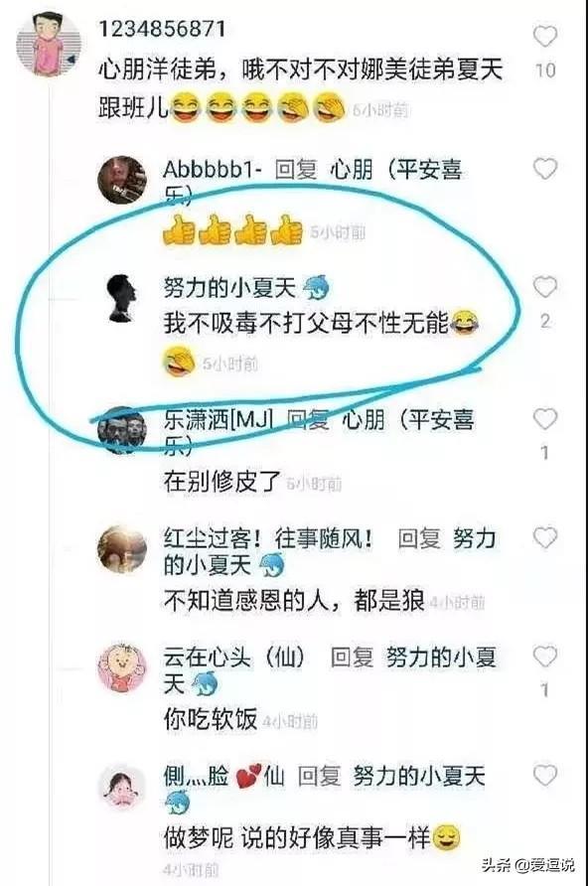Screen dimensions: 588x886
Task: Open 云在心头's cartoon baby avatar
Action: [x=122, y=667]
